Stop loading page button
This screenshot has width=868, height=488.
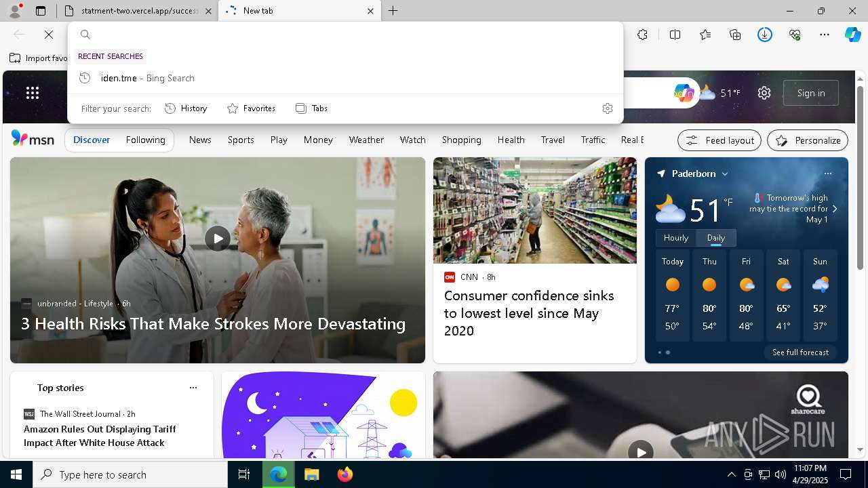[49, 35]
